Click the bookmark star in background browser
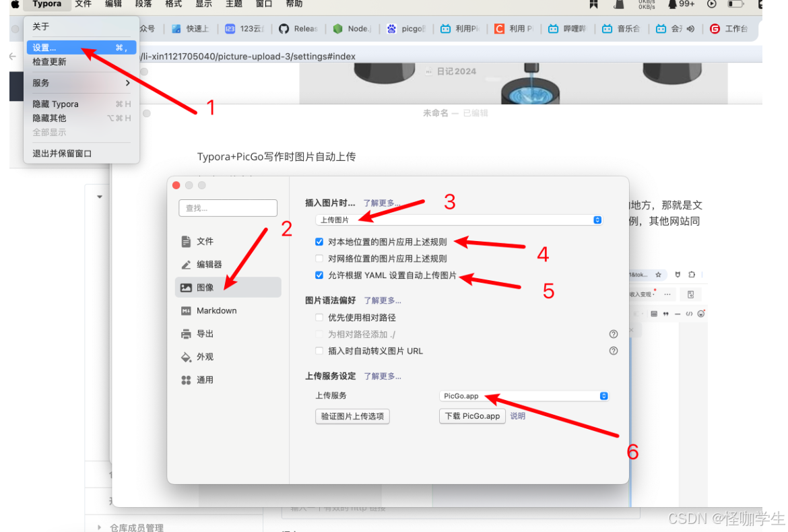Viewport: 788px width, 532px height. (658, 275)
